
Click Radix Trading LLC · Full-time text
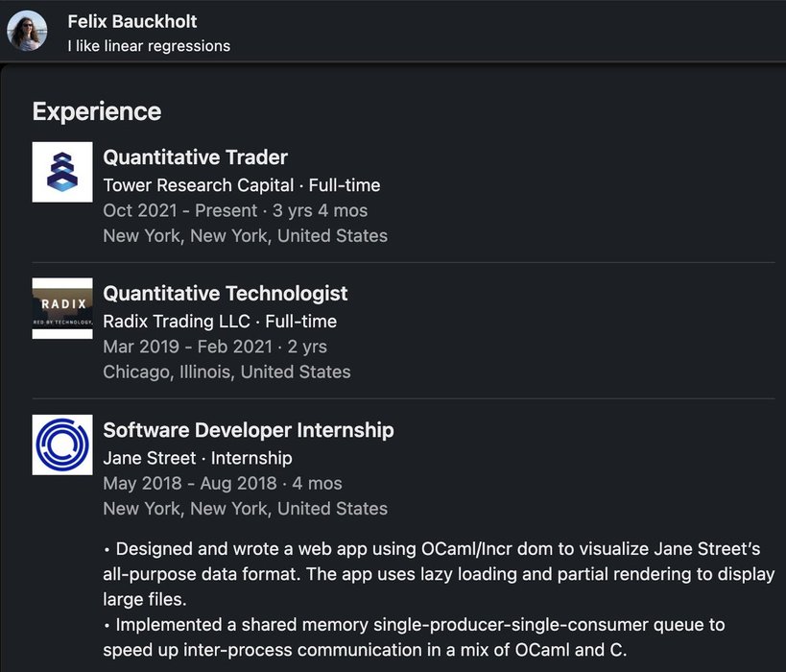(x=220, y=322)
